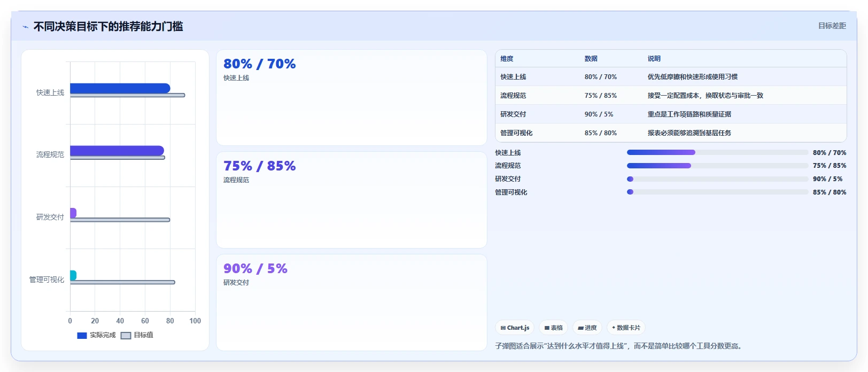The image size is (868, 372).
Task: Click the 管理可视化 chart axis label
Action: (x=46, y=280)
